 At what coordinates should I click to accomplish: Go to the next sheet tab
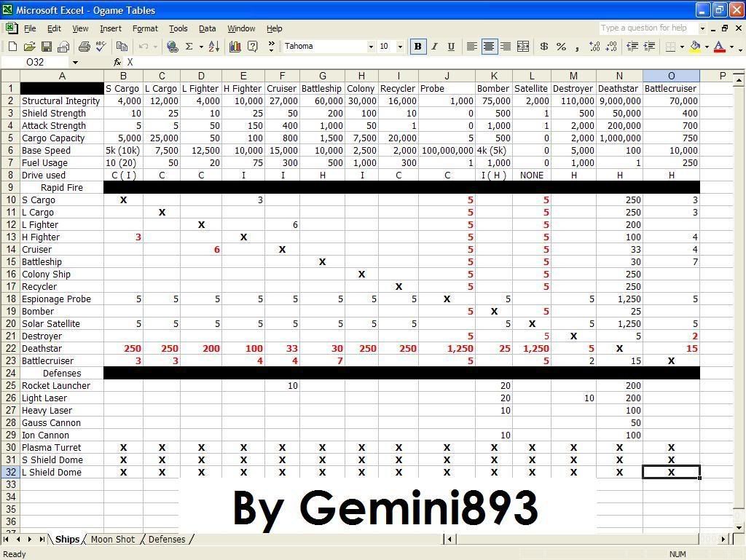tap(30, 539)
